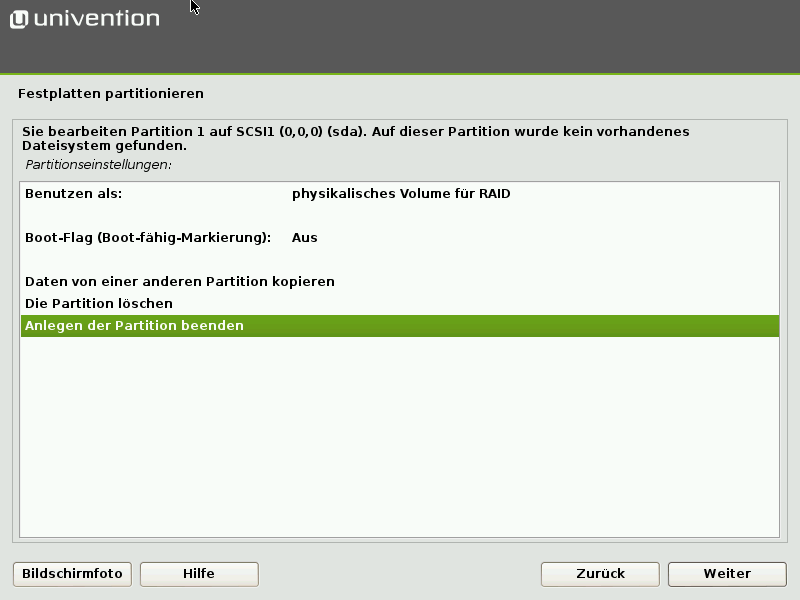Click the 'physikalisches Volume für RAID' value

pos(401,194)
